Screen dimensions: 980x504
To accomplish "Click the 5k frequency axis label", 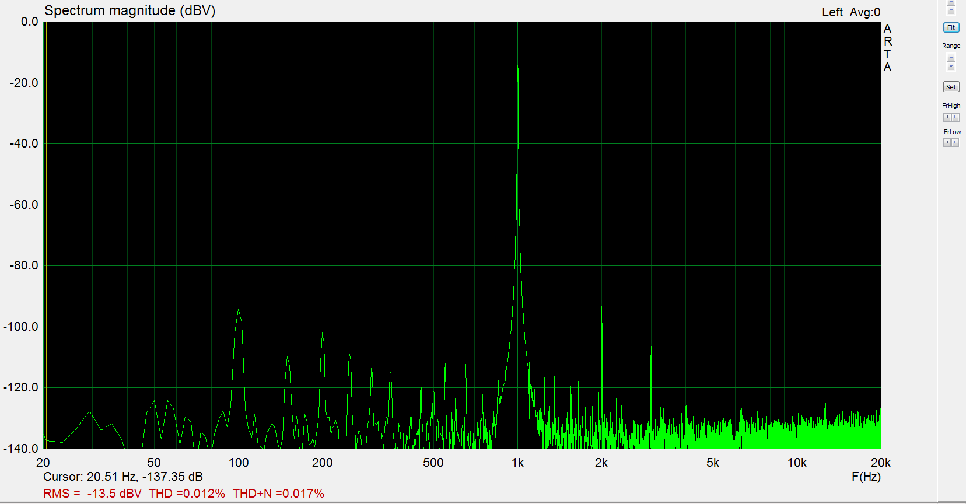I will 713,463.
